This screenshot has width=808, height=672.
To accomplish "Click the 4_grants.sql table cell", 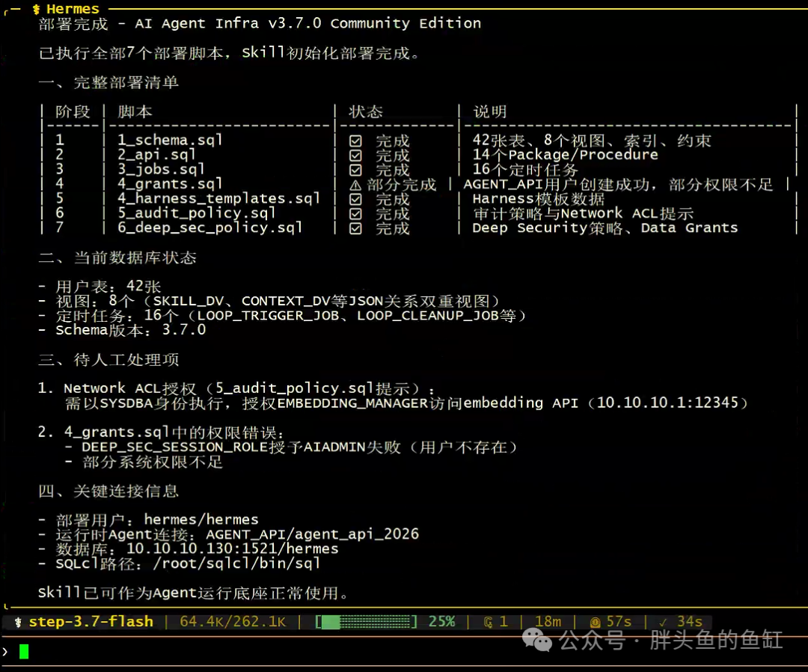I will (x=170, y=184).
